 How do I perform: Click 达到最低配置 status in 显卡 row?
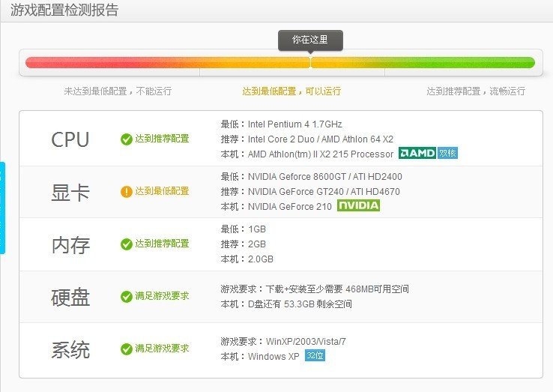pos(163,191)
